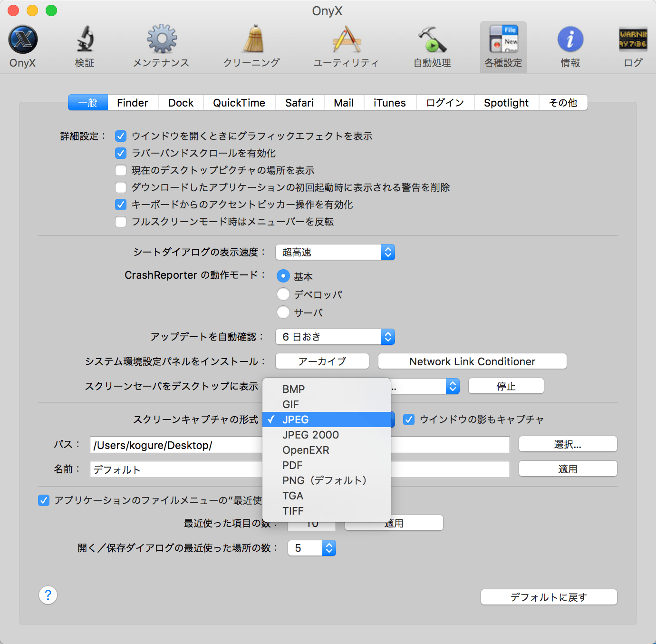
Task: Select the 基本 radio button
Action: pos(283,276)
